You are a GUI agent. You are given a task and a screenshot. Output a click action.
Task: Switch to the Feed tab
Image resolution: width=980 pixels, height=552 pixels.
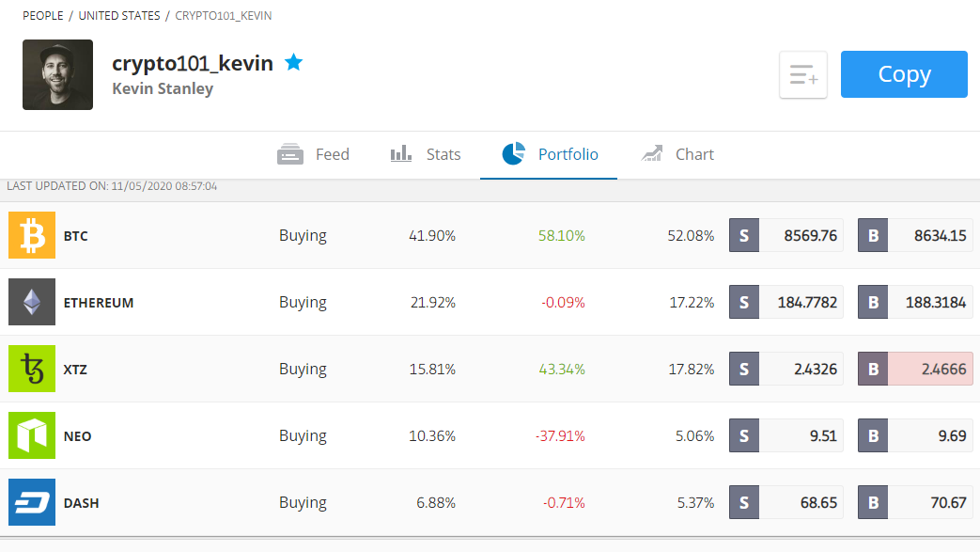click(313, 154)
